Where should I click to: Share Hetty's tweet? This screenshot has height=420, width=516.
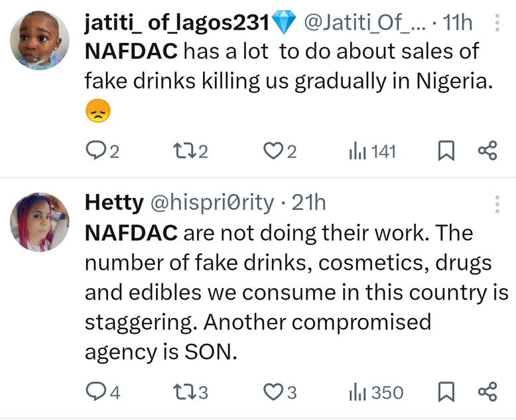coord(487,392)
